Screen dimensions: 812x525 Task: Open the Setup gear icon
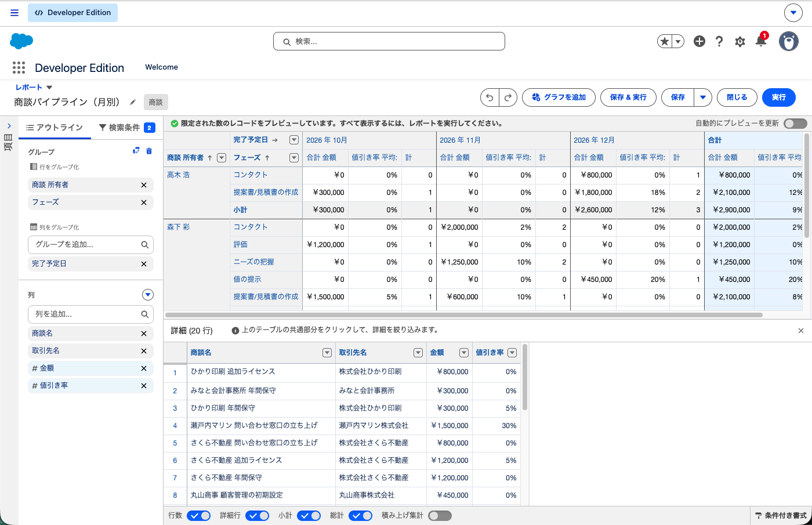click(x=740, y=41)
